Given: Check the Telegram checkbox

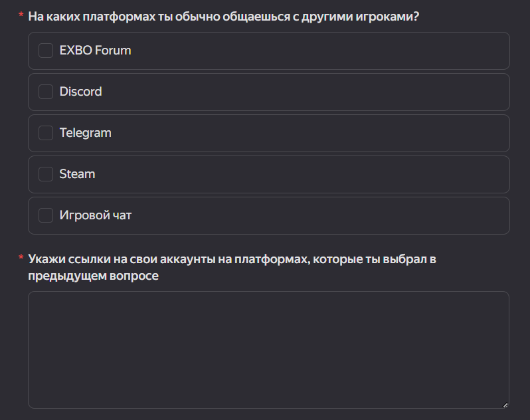Looking at the screenshot, I should click(x=46, y=133).
